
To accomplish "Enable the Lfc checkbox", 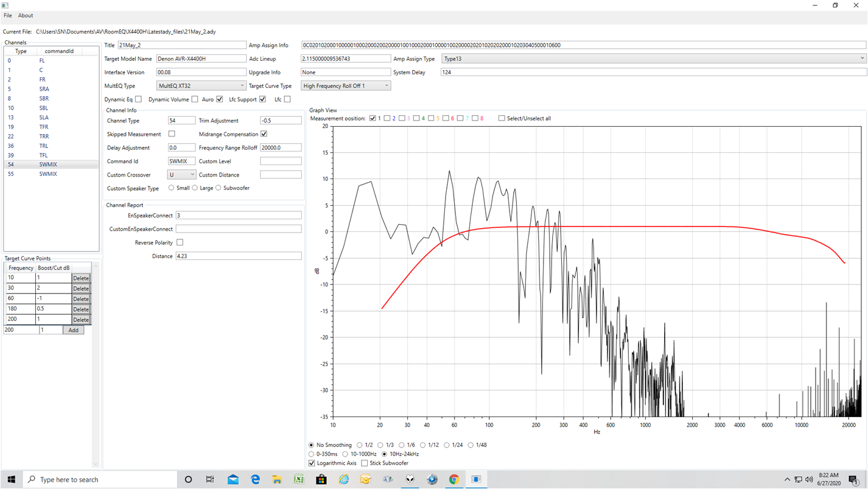I will click(x=287, y=99).
